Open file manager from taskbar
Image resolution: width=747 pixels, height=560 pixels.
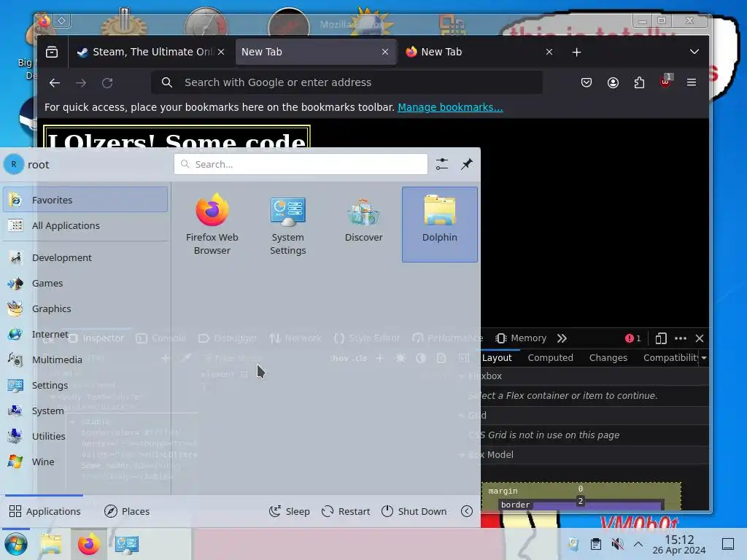pyautogui.click(x=51, y=544)
